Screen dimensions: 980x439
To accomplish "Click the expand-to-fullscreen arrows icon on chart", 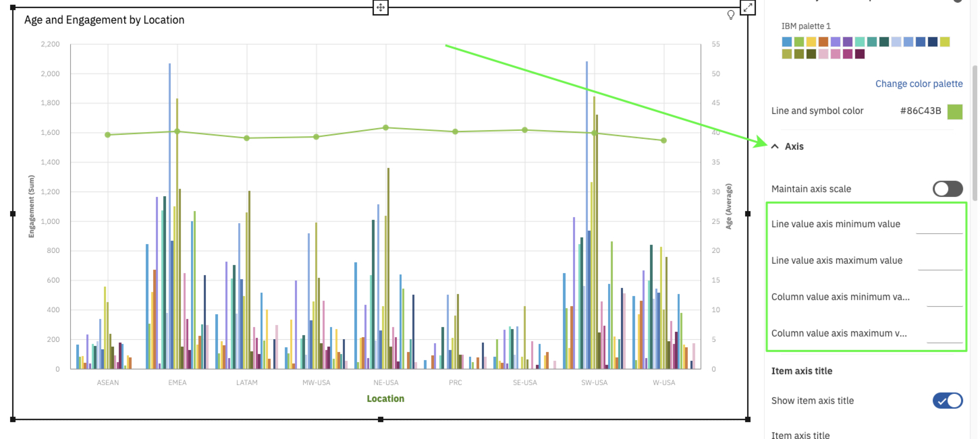I will pyautogui.click(x=747, y=7).
